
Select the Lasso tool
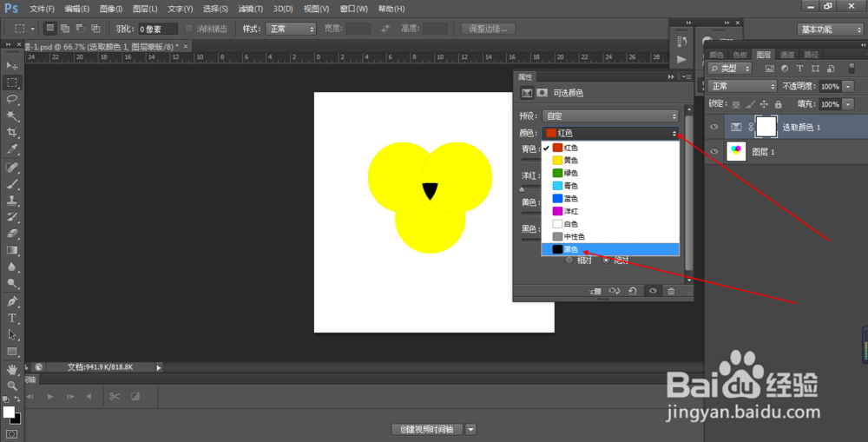click(11, 99)
